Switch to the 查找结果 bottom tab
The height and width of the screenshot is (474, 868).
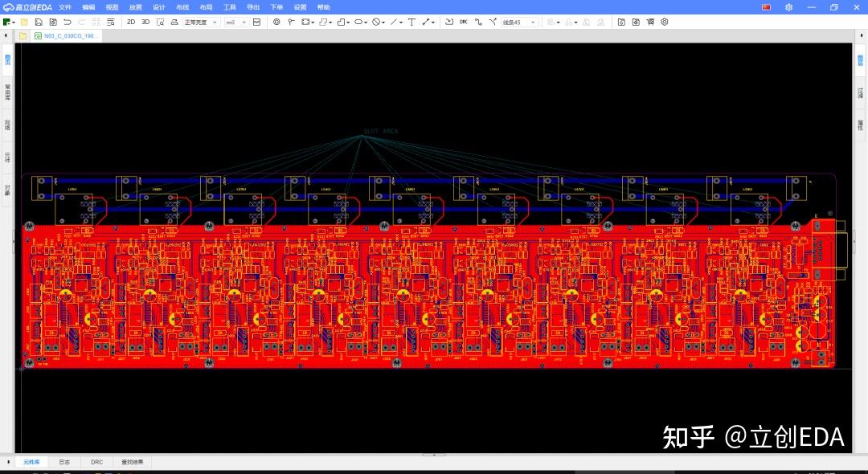[133, 462]
